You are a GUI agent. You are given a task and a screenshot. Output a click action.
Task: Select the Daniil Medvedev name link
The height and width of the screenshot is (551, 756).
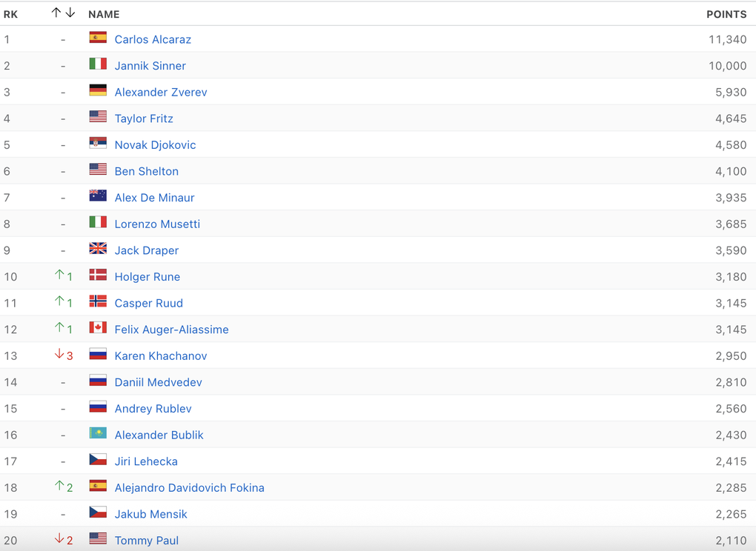pyautogui.click(x=158, y=382)
